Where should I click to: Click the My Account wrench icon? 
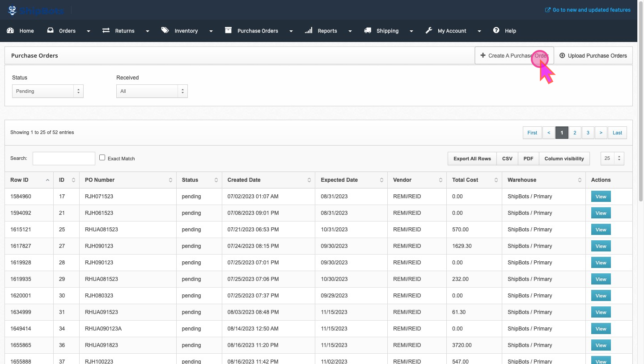point(428,30)
